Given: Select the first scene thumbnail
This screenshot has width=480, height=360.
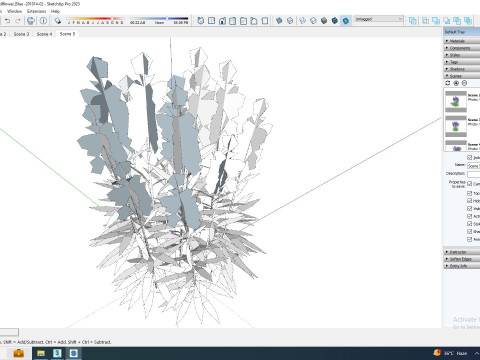Looking at the screenshot, I should 456,101.
